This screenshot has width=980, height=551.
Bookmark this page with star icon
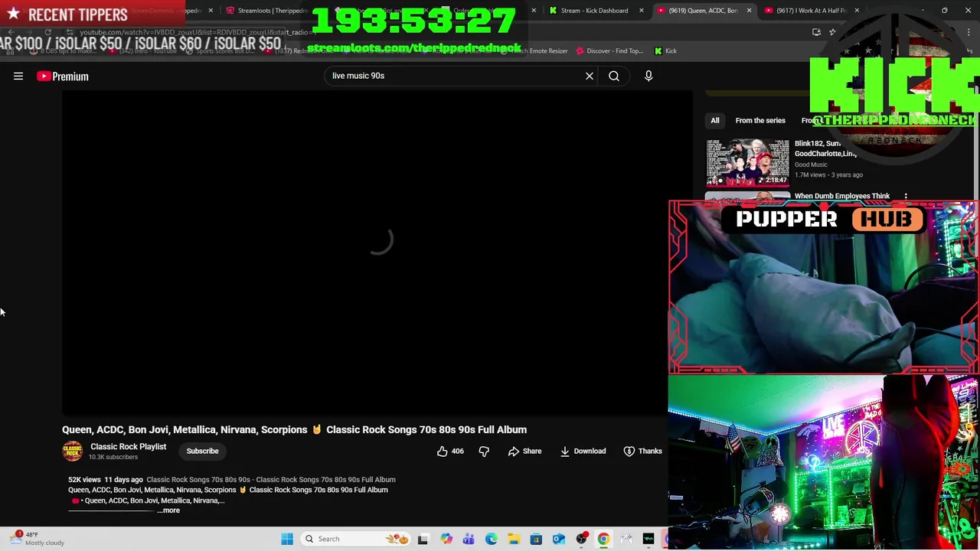click(832, 32)
